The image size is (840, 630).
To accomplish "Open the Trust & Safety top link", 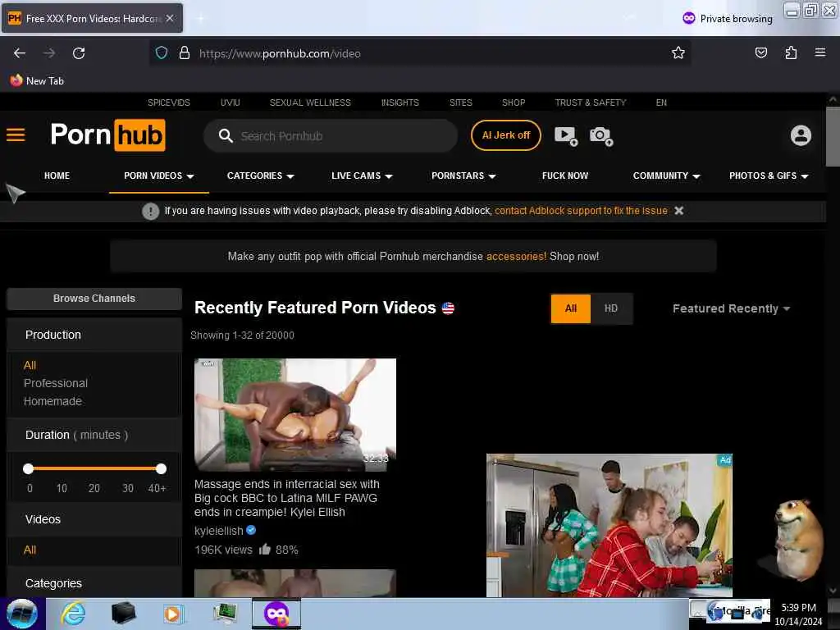I will [591, 103].
